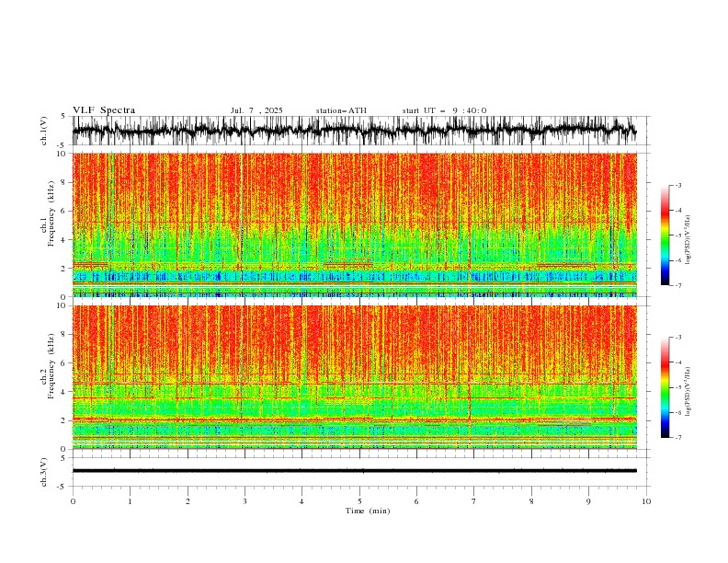The width and height of the screenshot is (728, 563).
Task: Click the 'Time (min)' axis label
Action: [368, 511]
